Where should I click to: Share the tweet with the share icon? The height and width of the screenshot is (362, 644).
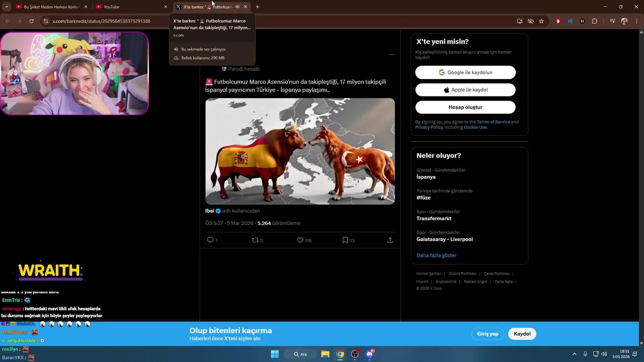point(390,240)
